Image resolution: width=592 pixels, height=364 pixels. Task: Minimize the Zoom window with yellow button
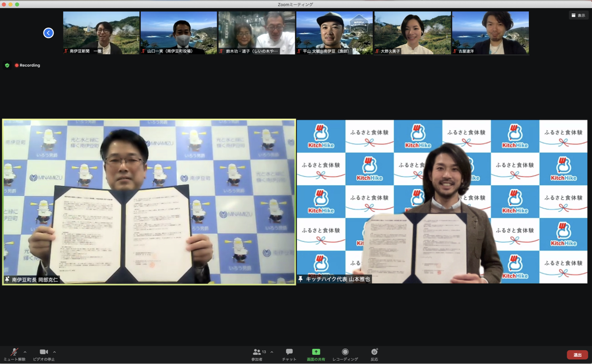pyautogui.click(x=10, y=4)
